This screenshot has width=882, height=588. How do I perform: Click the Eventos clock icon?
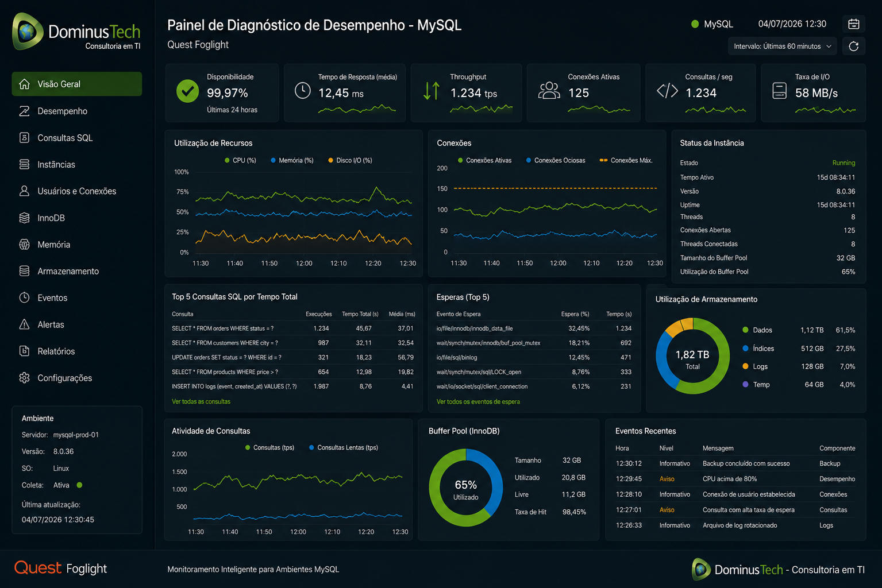click(x=24, y=297)
